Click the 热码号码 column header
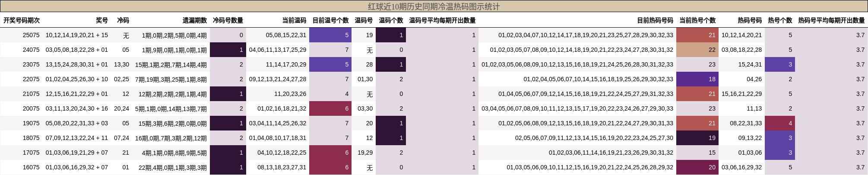868x175 pixels. (750, 20)
